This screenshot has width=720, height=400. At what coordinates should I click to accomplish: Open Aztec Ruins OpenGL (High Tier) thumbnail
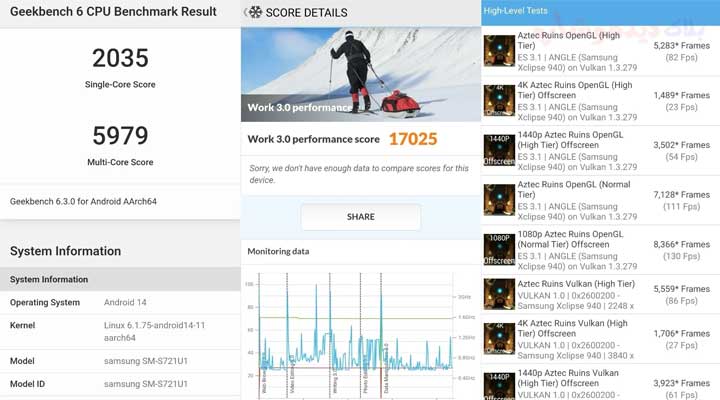[x=499, y=51]
